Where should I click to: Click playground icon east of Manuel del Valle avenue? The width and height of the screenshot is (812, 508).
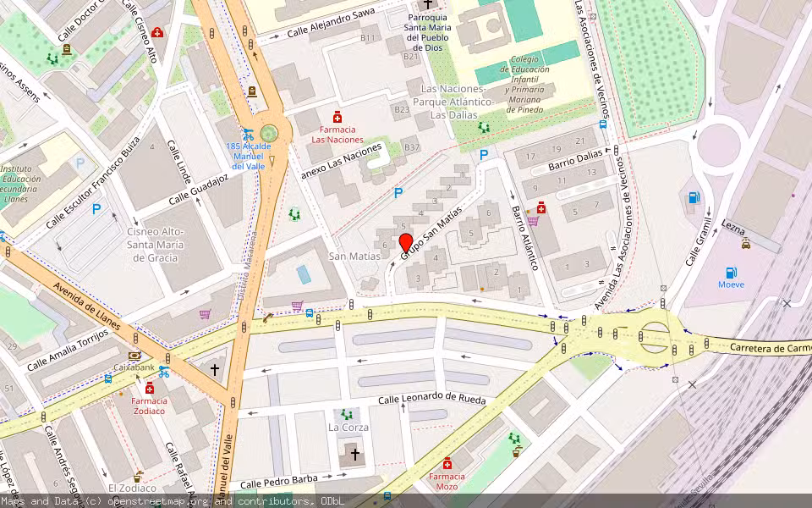click(x=294, y=213)
